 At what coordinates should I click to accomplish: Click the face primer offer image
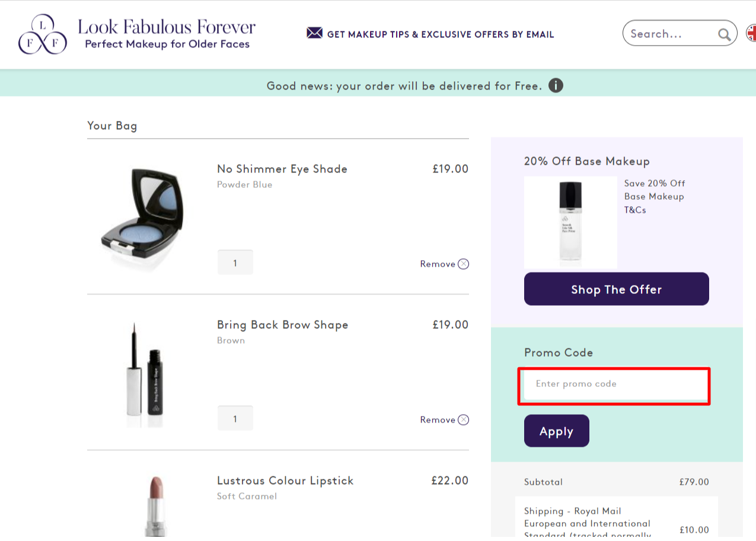570,223
